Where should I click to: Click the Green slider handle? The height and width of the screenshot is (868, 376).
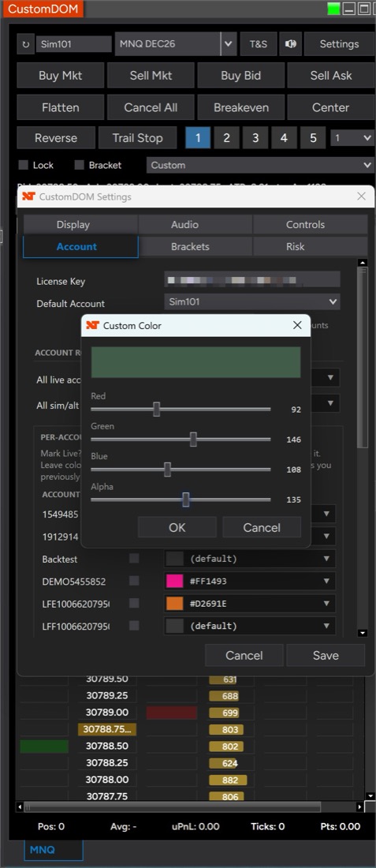pos(194,439)
